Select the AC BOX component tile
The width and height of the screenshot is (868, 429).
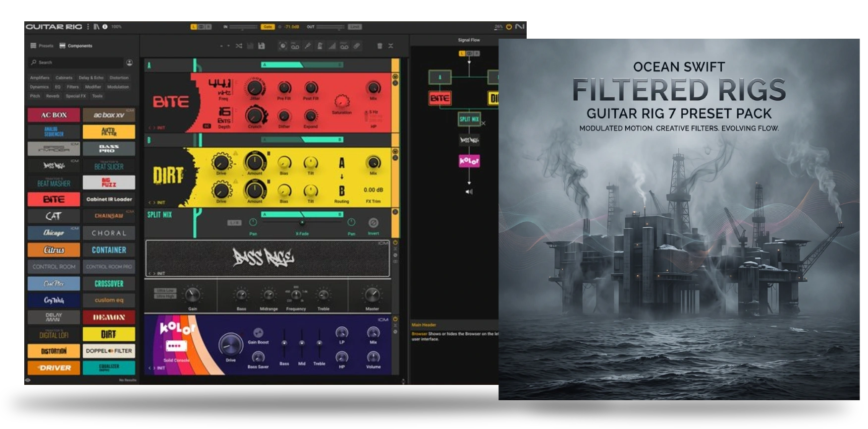point(54,115)
